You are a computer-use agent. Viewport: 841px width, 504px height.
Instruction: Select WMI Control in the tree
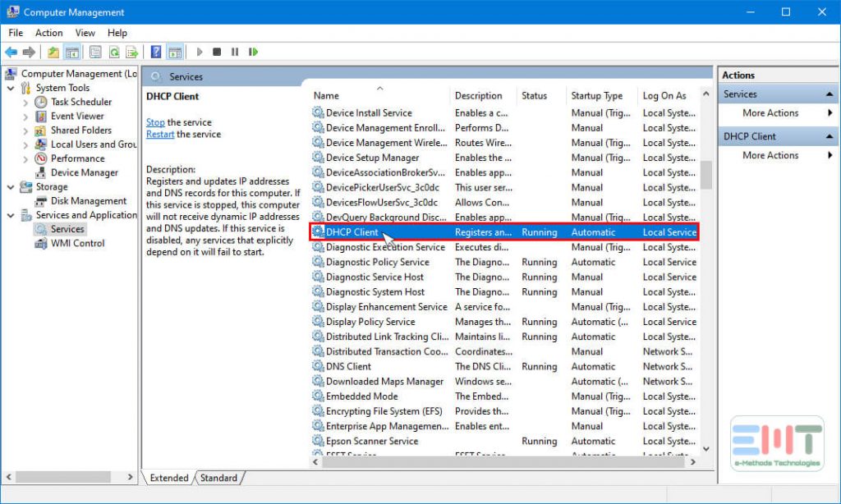coord(78,244)
